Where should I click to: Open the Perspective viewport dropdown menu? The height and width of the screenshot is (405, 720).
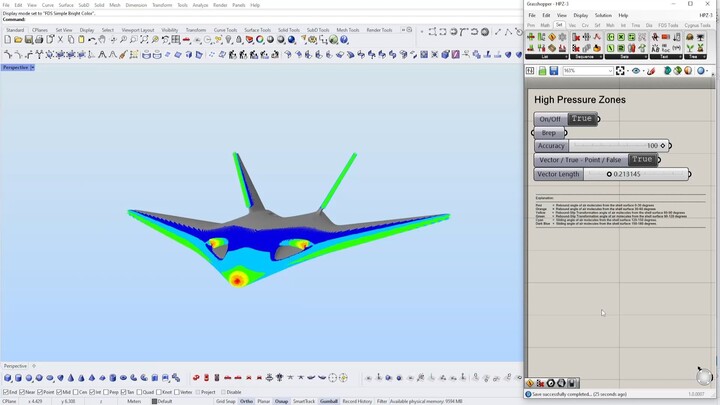pos(32,67)
